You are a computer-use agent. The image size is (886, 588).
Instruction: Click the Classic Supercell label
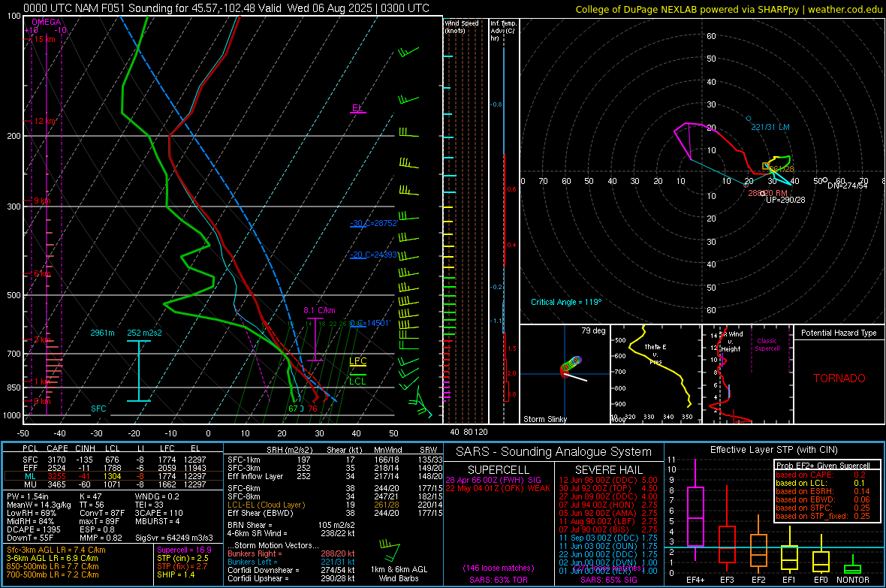[767, 345]
